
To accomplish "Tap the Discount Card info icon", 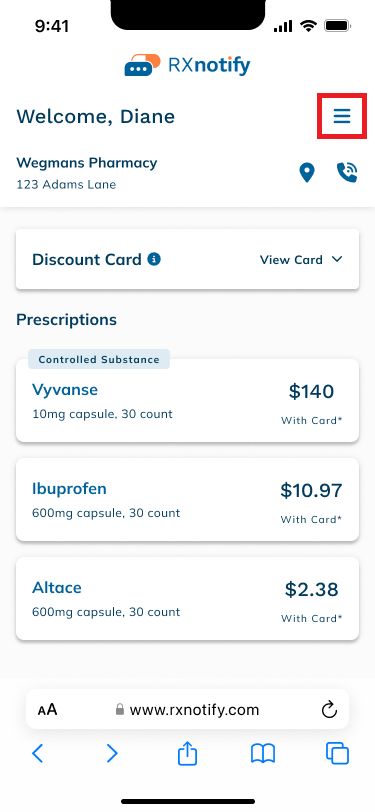I will pos(154,259).
